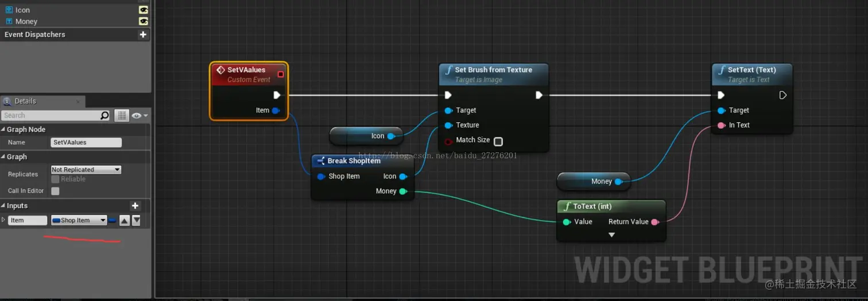Click the Shop Item input pin

pyautogui.click(x=321, y=176)
